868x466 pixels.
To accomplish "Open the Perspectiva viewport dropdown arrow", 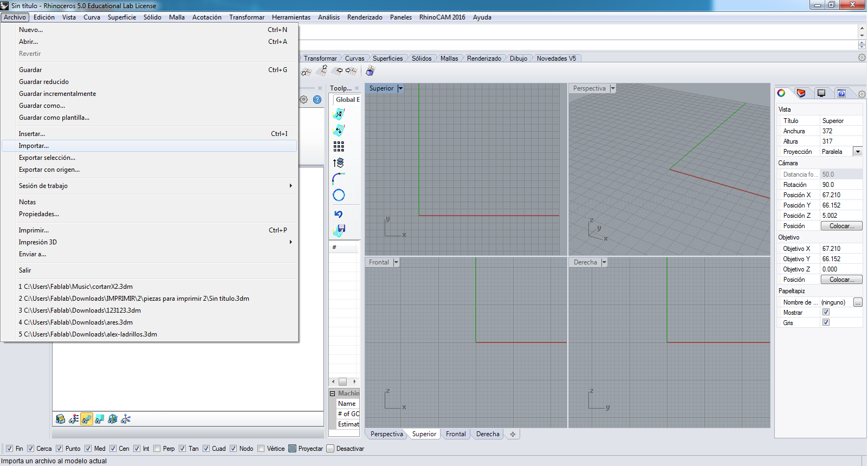I will tap(613, 88).
